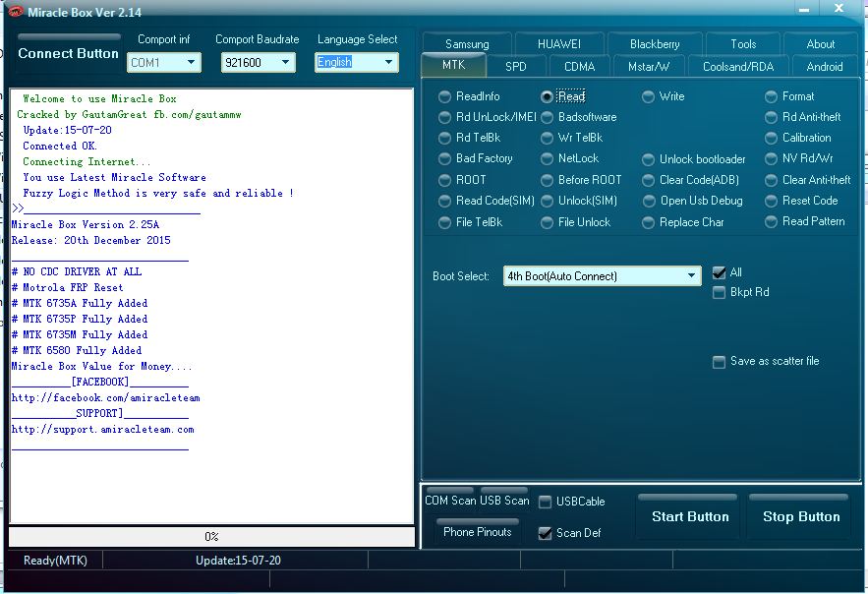
Task: Click the Stop Button
Action: pos(801,516)
